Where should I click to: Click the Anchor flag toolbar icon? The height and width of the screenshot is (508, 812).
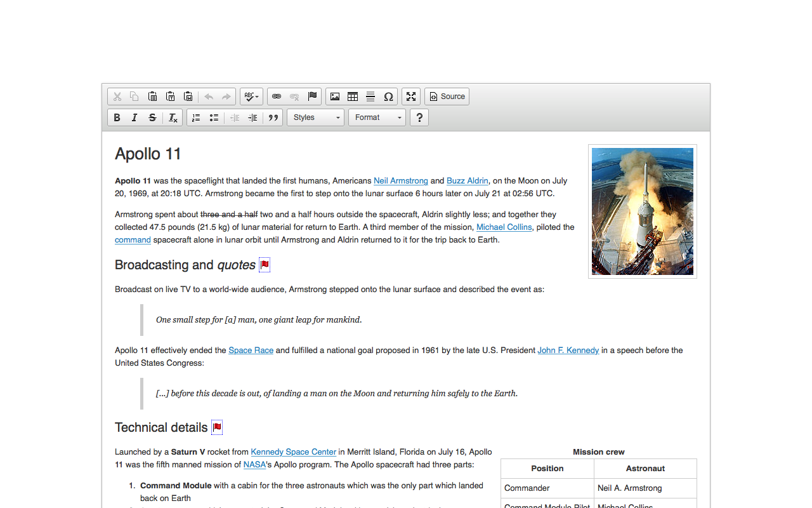(x=312, y=97)
